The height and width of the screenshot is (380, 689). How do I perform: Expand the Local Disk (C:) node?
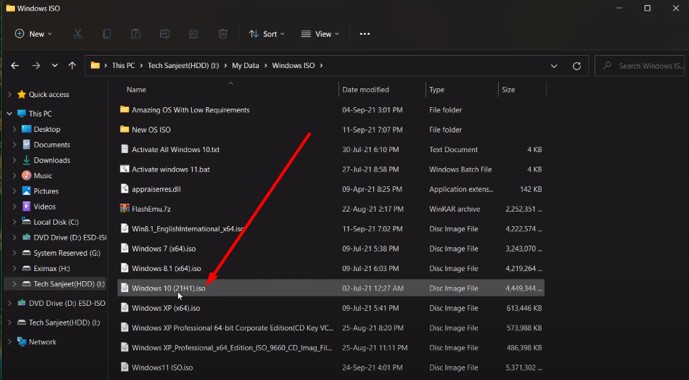tap(14, 222)
